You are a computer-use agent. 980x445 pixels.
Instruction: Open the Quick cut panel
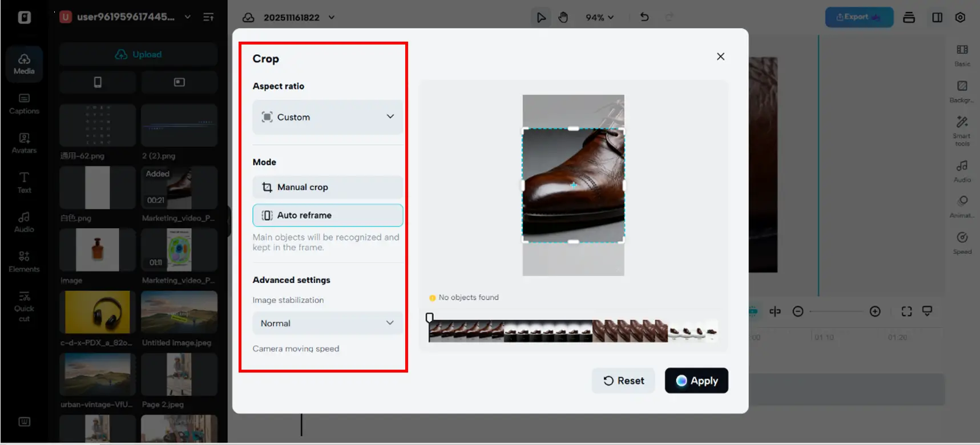pos(24,306)
